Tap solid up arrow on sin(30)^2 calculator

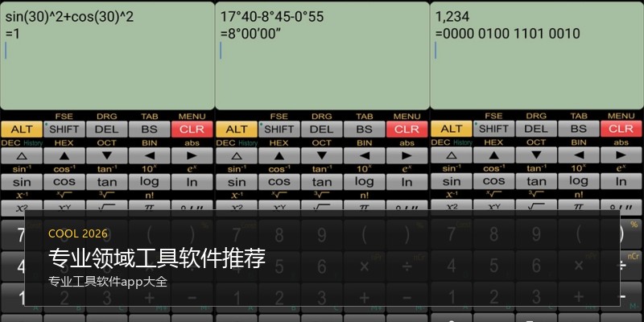point(64,155)
